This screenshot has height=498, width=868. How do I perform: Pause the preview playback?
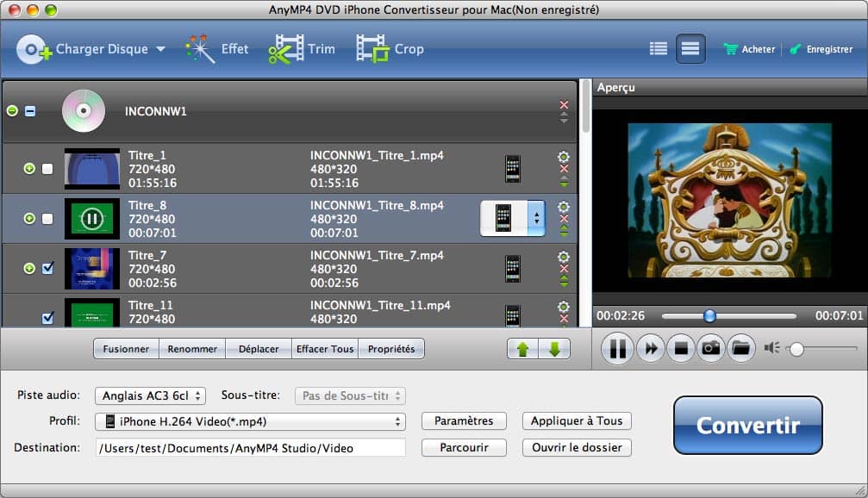[x=617, y=348]
